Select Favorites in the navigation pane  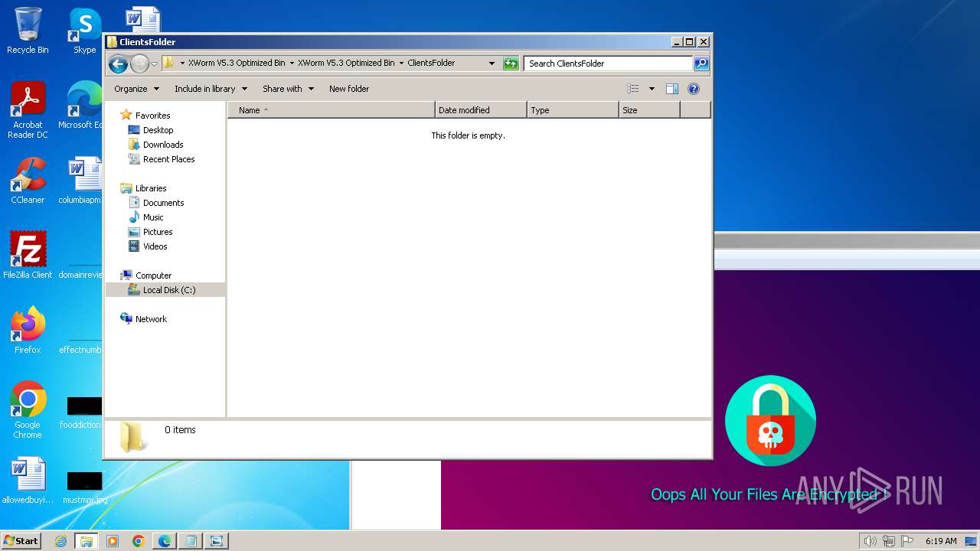point(152,116)
